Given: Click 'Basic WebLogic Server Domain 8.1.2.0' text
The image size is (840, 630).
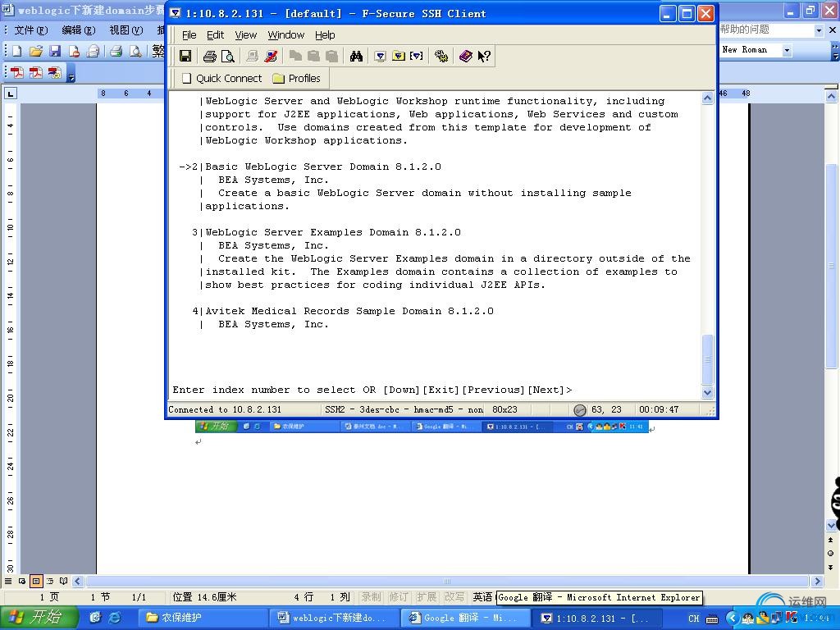Looking at the screenshot, I should pos(323,167).
